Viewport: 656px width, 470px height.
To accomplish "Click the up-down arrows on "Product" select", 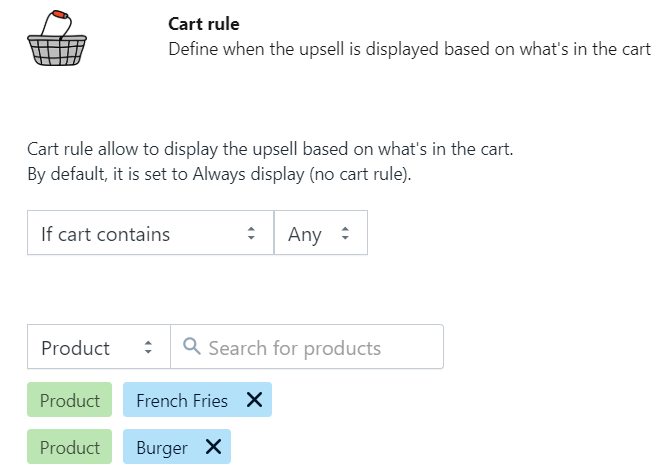I will click(149, 348).
